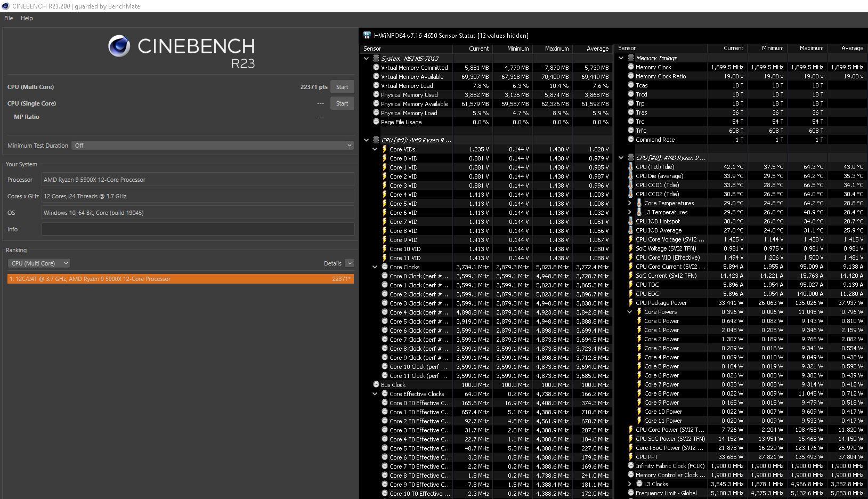Click the right panel Average column header
868x499 pixels.
click(847, 48)
